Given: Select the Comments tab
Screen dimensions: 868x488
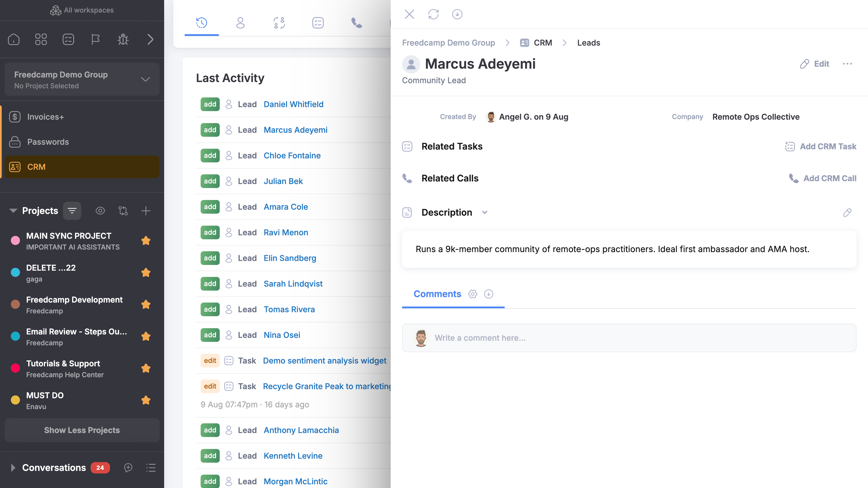Looking at the screenshot, I should 437,294.
